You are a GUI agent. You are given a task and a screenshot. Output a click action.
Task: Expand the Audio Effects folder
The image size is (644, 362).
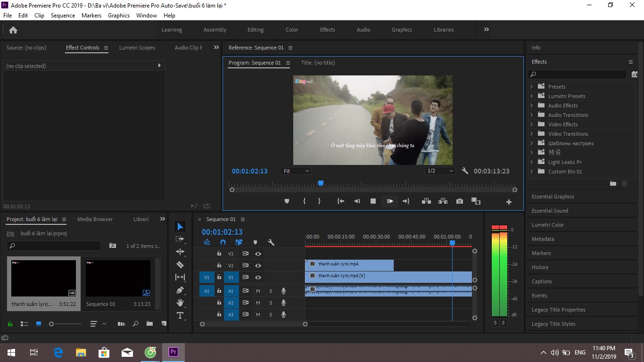point(532,106)
